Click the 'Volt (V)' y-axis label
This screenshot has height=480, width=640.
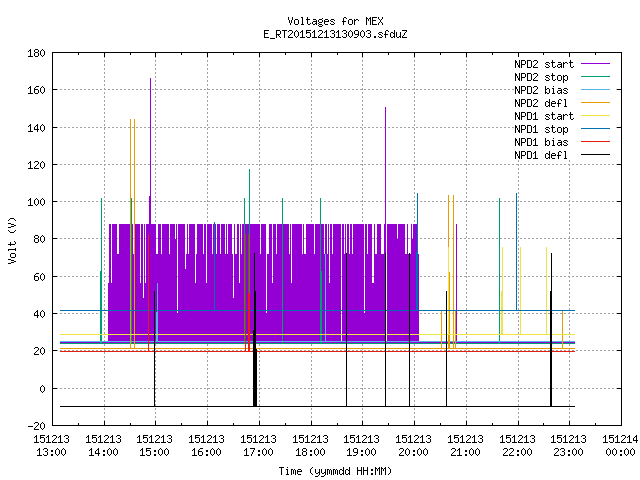(x=13, y=240)
